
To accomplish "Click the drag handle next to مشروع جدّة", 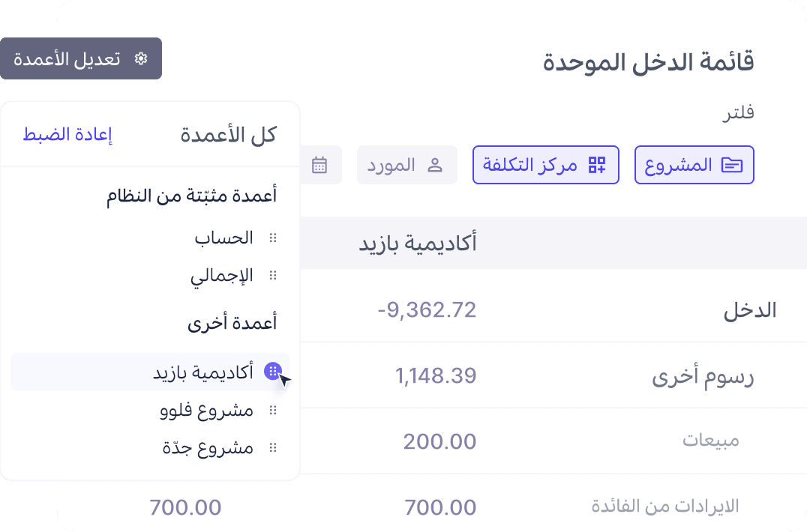I will 272,447.
